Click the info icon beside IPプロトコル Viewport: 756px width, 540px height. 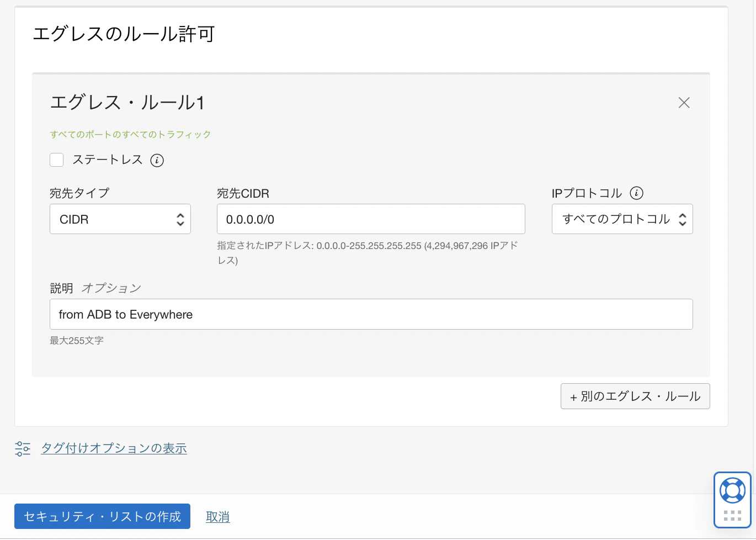click(x=636, y=193)
